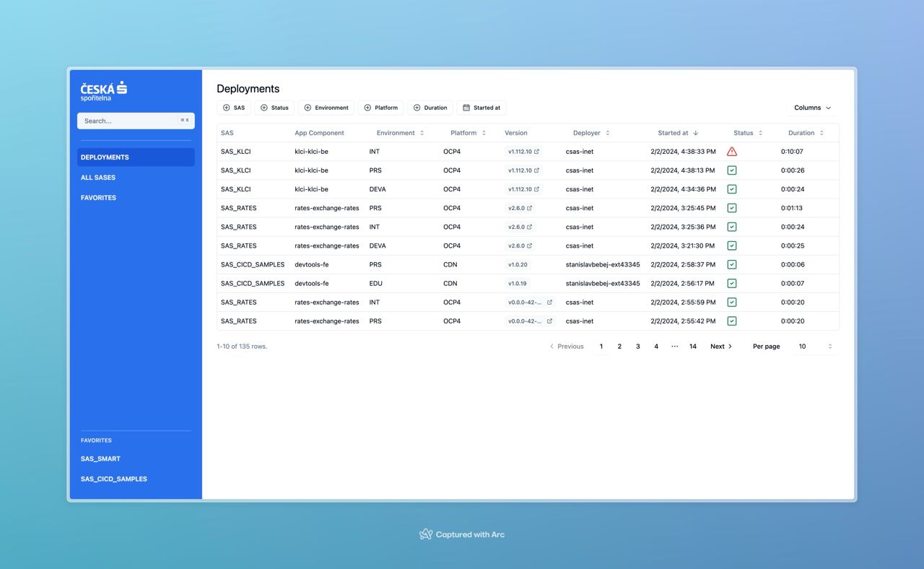Click duration 0:01:13 cell
The width and height of the screenshot is (924, 569).
coord(792,208)
